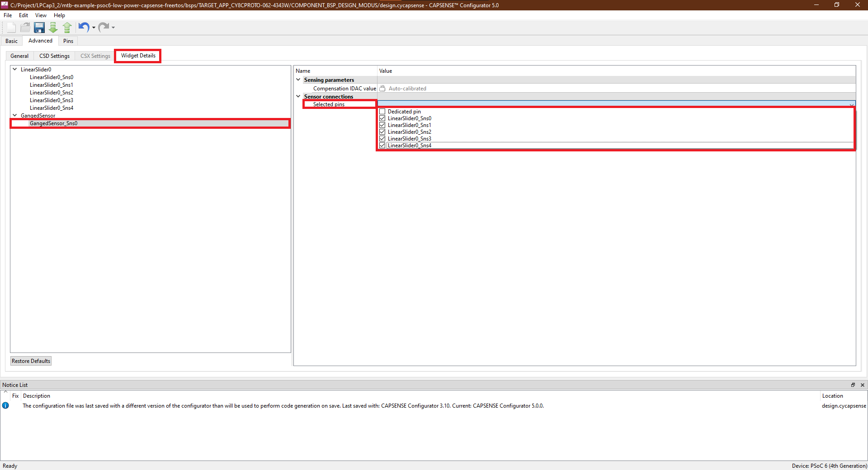Save the configuration with the floppy icon

point(39,28)
